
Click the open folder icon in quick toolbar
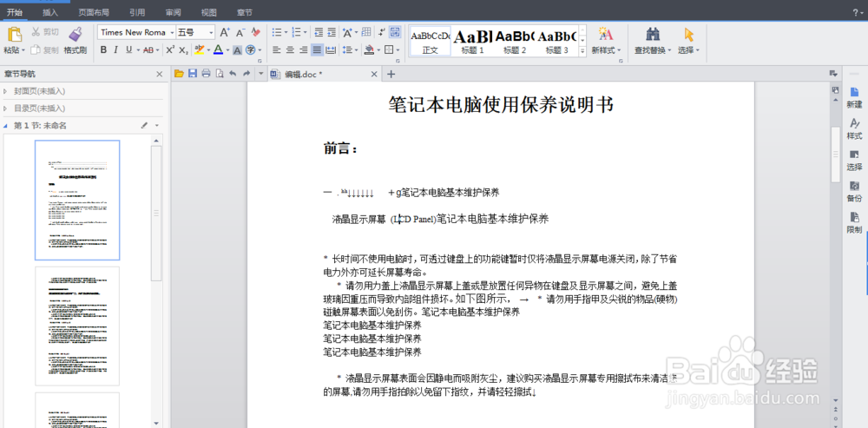[x=179, y=73]
